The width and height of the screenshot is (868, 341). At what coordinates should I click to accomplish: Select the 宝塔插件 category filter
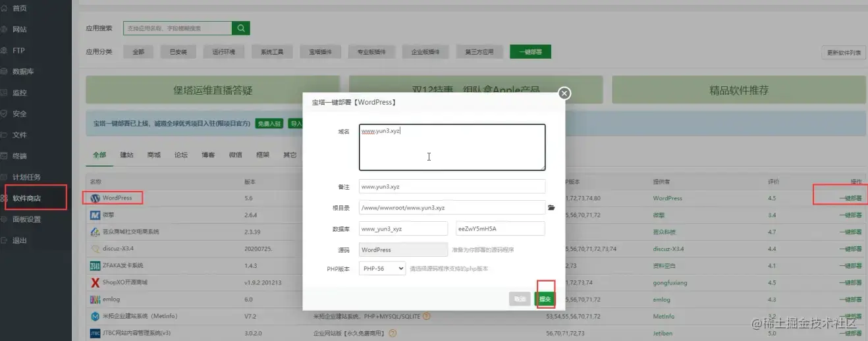click(x=320, y=52)
